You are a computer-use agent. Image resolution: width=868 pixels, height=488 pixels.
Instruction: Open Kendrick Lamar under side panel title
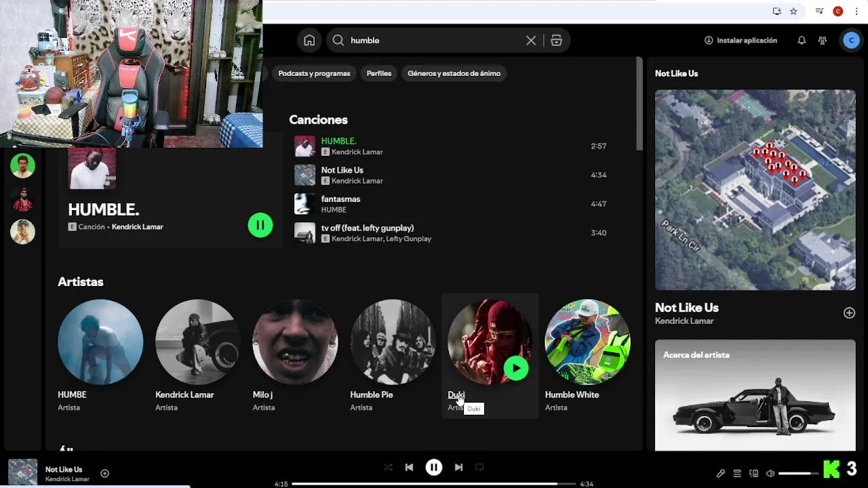pos(684,321)
